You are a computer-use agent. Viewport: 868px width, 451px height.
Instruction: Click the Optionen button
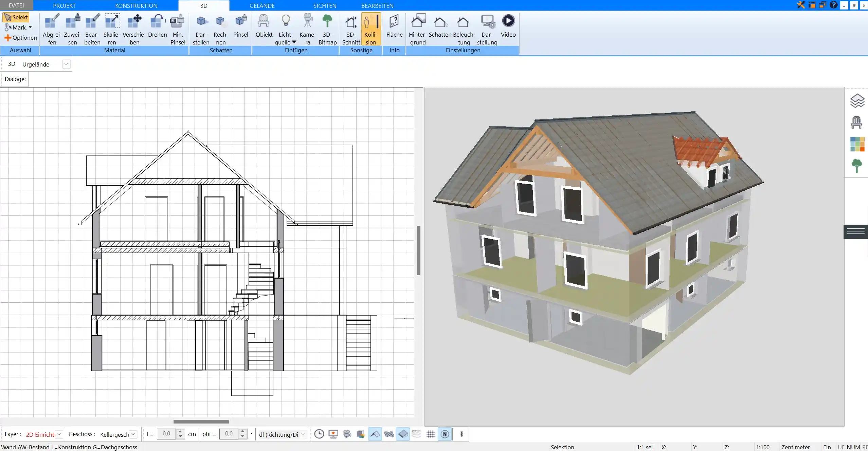tap(21, 38)
